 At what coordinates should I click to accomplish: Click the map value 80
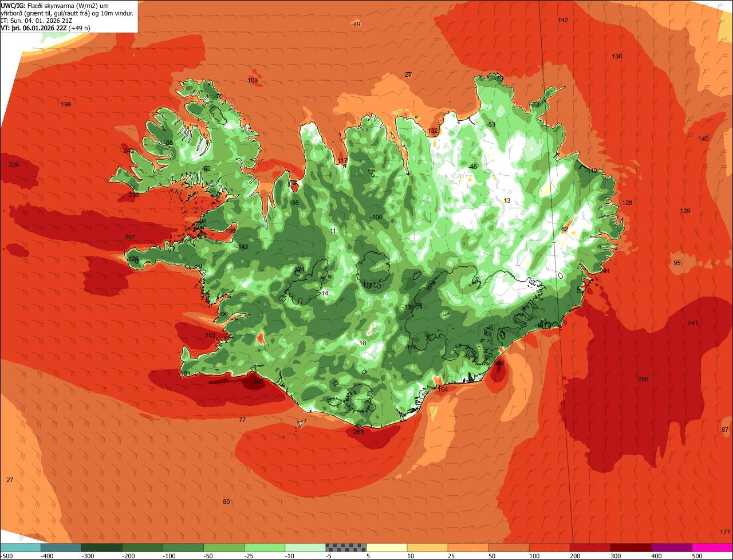(226, 502)
